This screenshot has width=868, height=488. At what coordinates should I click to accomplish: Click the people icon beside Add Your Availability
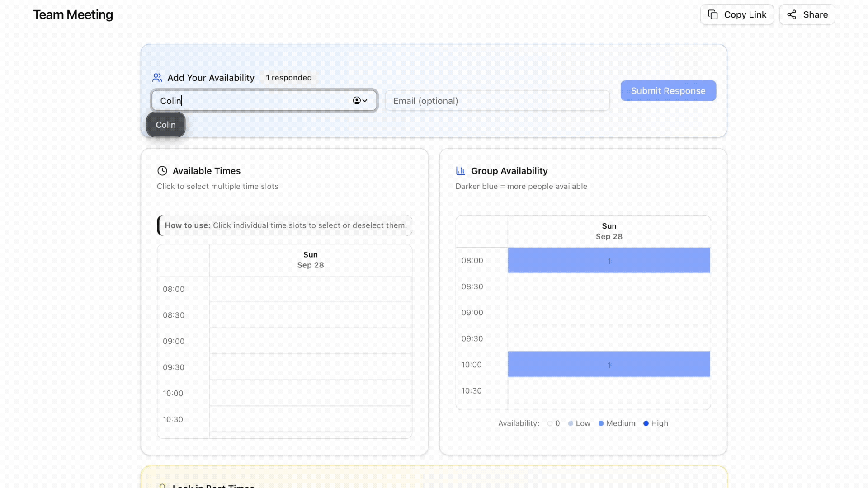157,78
